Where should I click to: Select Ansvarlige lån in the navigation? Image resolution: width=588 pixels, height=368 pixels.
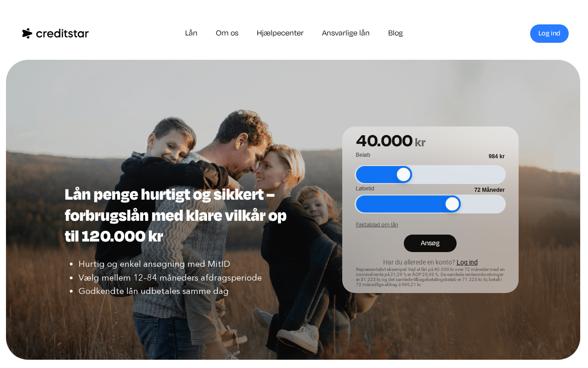pyautogui.click(x=345, y=33)
